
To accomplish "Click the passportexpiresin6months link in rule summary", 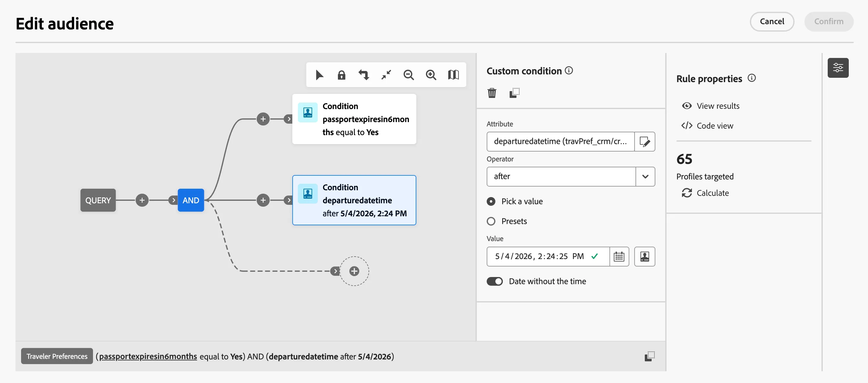I will point(148,356).
